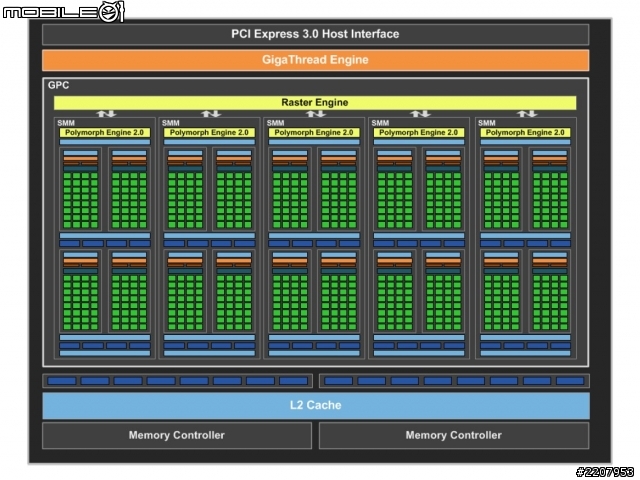Select the yellow Raster Engine bar
Viewport: 640px width, 480px height.
click(x=315, y=102)
